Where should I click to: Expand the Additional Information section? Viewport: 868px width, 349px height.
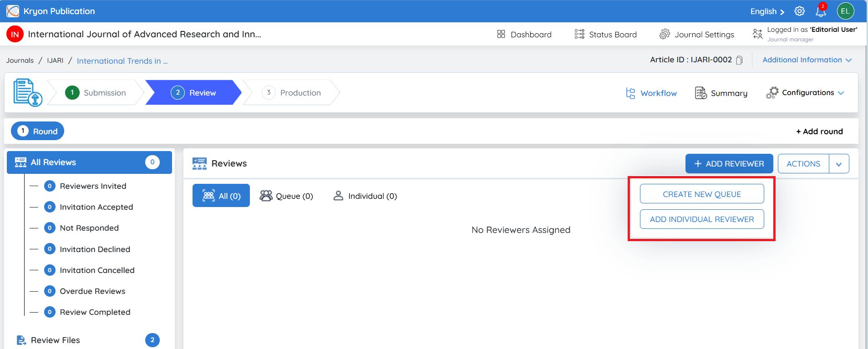point(807,60)
